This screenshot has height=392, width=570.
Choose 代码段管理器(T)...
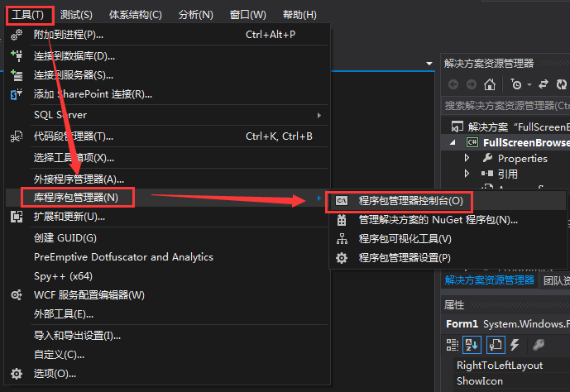pos(167,136)
